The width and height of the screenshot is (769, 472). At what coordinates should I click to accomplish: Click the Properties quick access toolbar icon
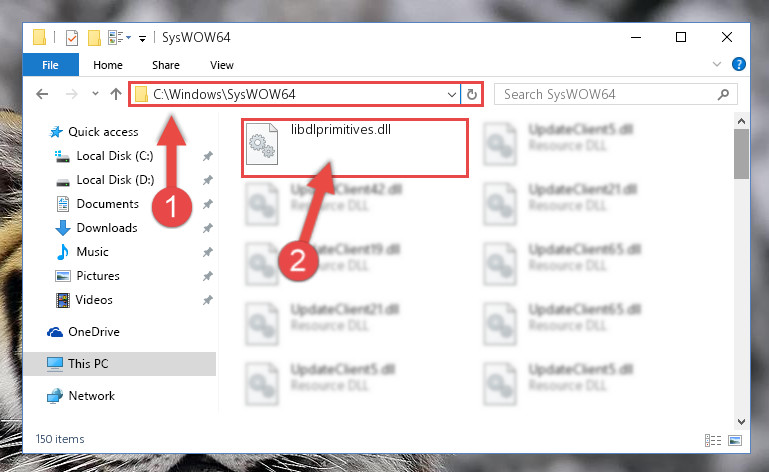click(72, 37)
